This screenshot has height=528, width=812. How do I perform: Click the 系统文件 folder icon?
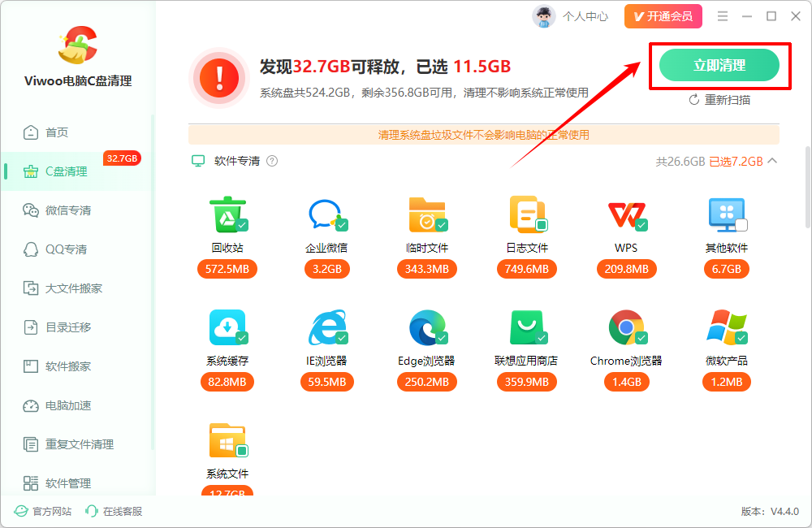coord(228,440)
